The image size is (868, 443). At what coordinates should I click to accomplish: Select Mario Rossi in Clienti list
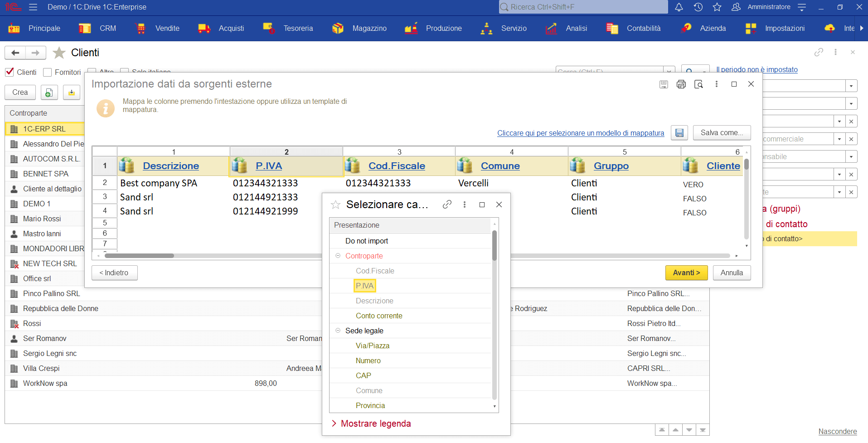coord(42,219)
